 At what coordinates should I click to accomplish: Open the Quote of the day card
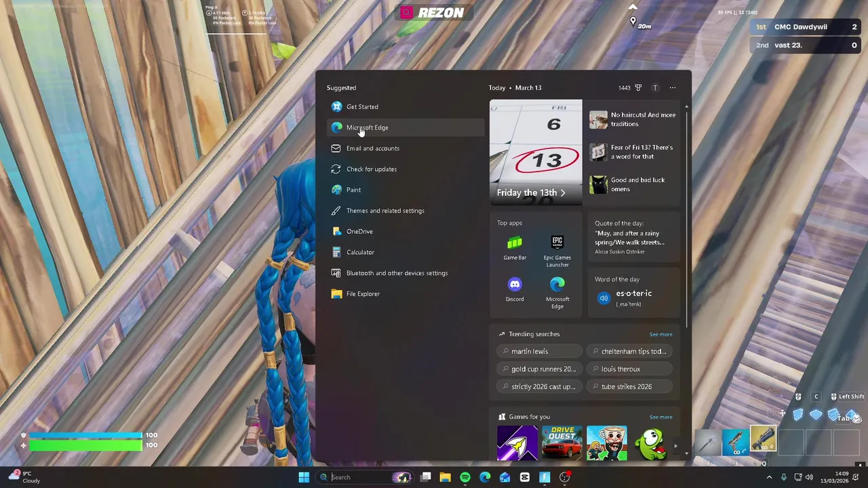click(633, 237)
